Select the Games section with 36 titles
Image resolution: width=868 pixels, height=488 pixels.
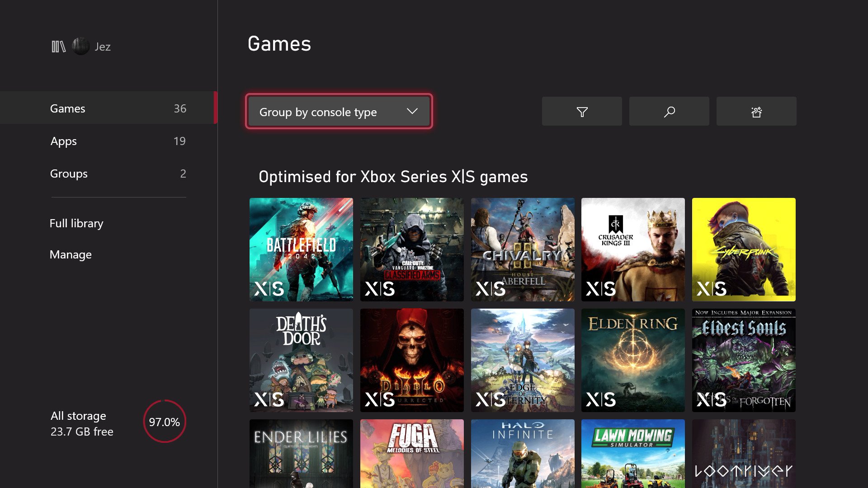pos(118,108)
